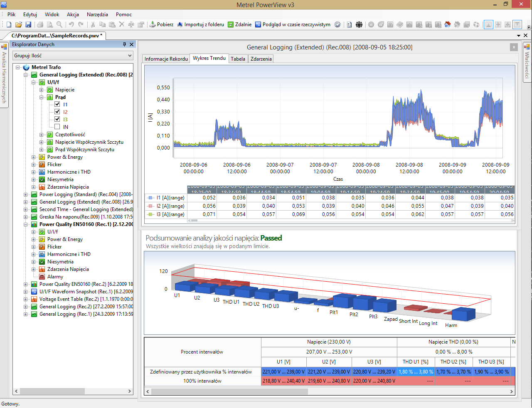
Task: Click the Open file folder icon
Action: click(18, 25)
